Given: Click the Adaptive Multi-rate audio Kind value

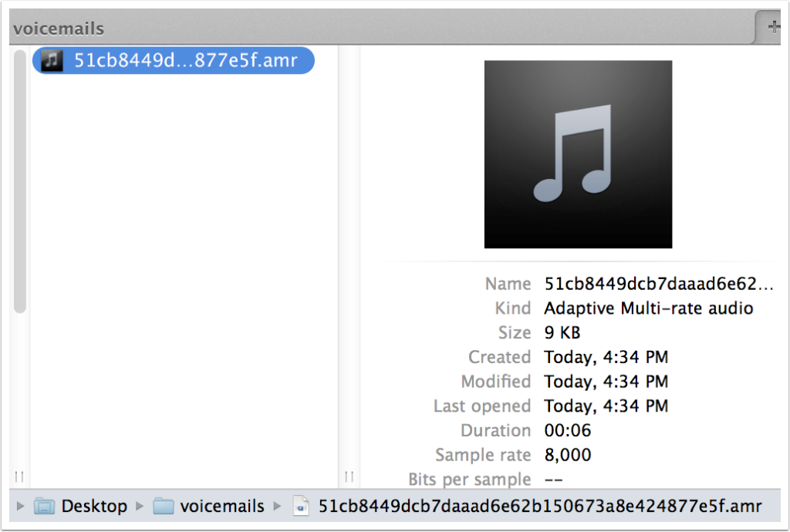Looking at the screenshot, I should pyautogui.click(x=648, y=308).
